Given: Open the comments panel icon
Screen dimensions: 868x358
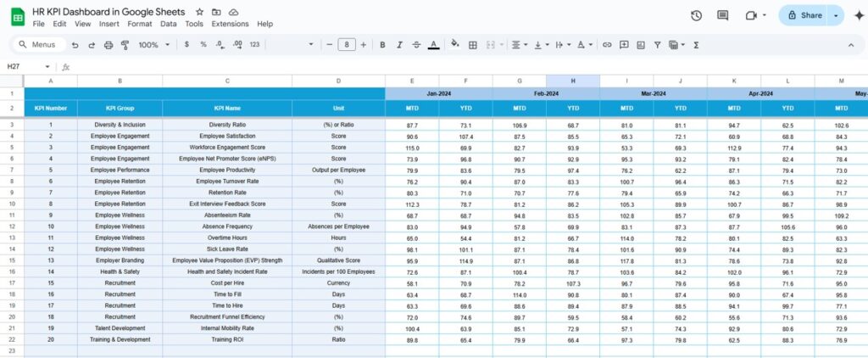Looking at the screenshot, I should click(722, 15).
